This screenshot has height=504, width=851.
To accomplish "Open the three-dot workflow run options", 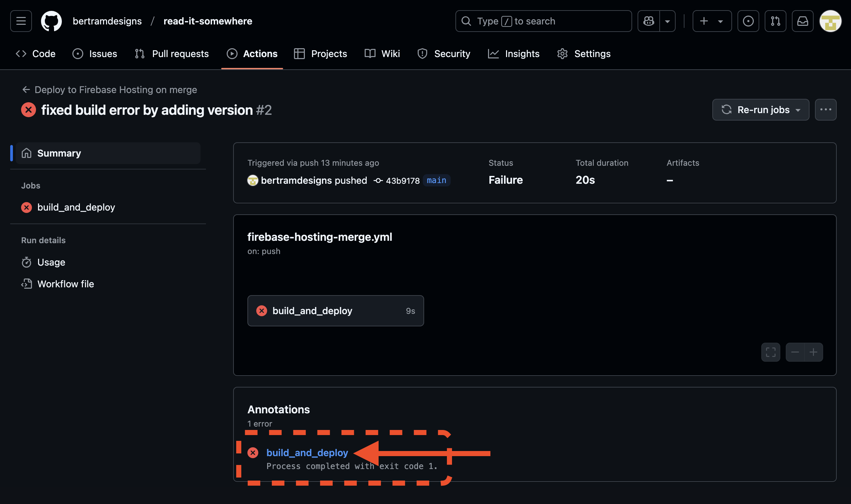I will click(826, 110).
